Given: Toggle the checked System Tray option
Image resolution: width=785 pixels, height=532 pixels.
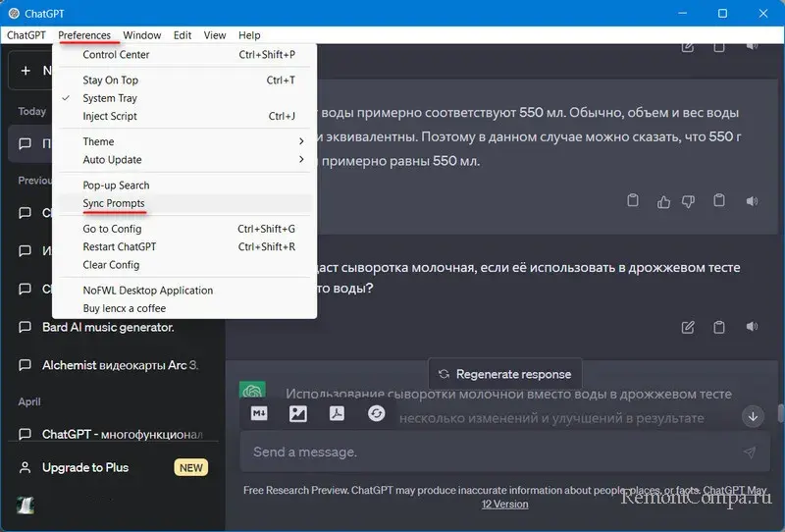Looking at the screenshot, I should [110, 98].
